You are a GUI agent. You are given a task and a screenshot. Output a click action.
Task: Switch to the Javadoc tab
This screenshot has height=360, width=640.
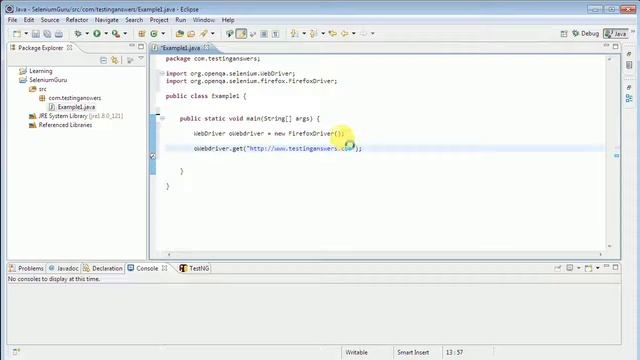[x=63, y=269]
